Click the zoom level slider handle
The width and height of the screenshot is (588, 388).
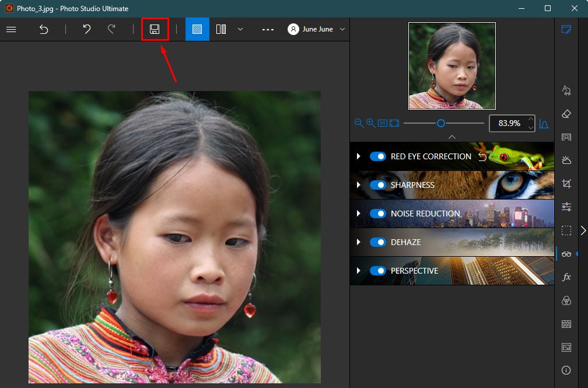pyautogui.click(x=441, y=123)
